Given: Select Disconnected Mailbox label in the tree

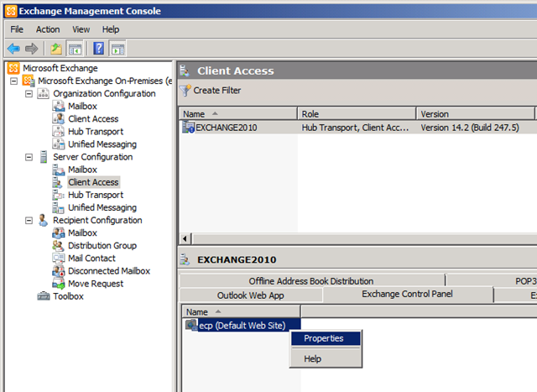Looking at the screenshot, I should click(x=109, y=271).
